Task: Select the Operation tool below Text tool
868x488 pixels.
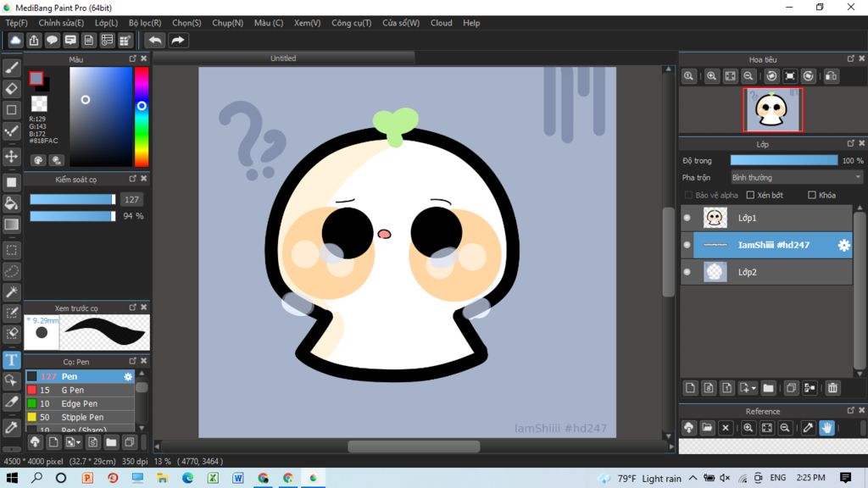Action: (x=11, y=380)
